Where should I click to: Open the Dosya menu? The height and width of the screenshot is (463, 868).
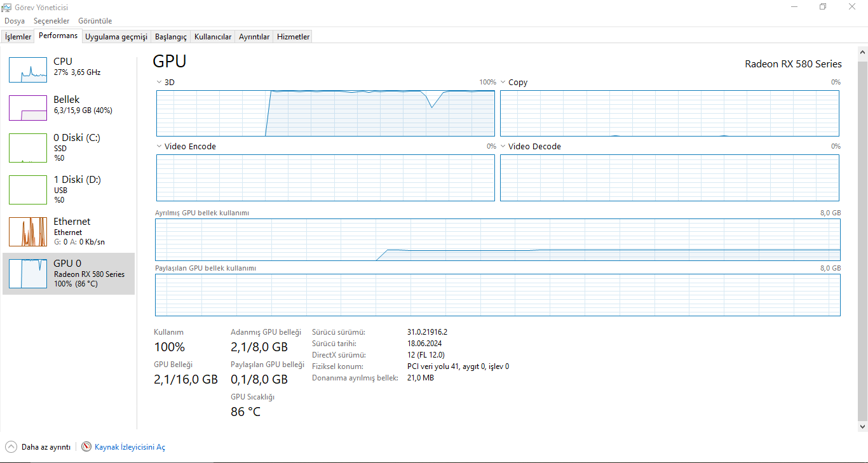15,21
